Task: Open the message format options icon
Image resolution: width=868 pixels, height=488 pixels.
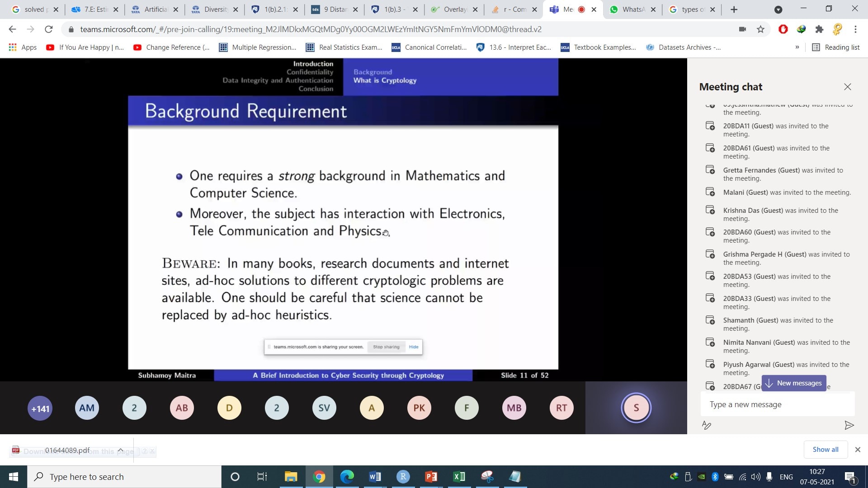Action: [707, 425]
